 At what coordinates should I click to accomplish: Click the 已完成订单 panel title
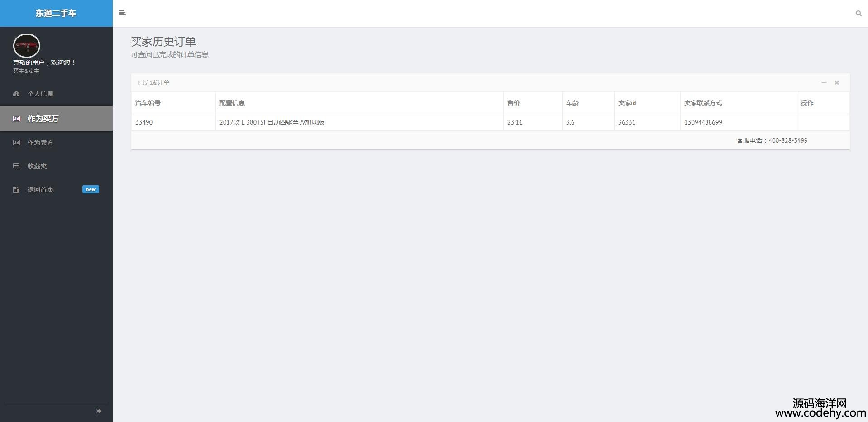click(154, 82)
